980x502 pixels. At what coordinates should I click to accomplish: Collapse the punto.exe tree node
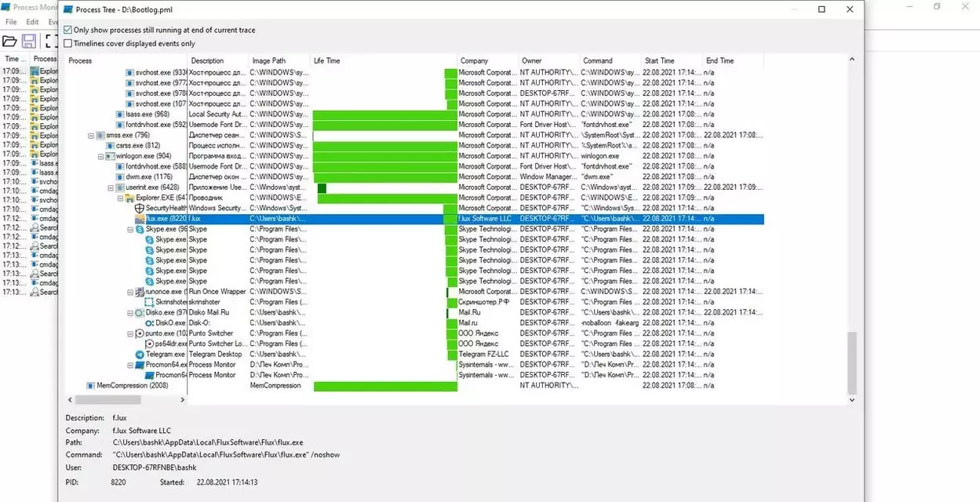(x=130, y=333)
